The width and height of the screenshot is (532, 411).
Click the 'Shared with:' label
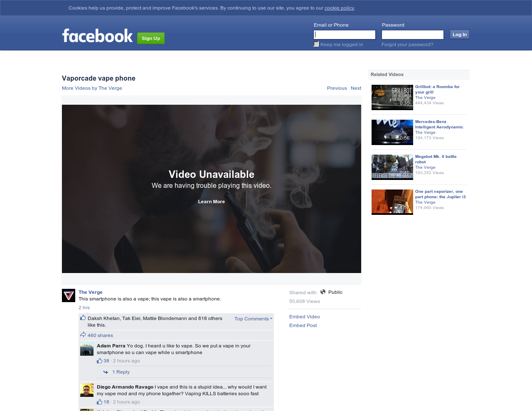303,293
